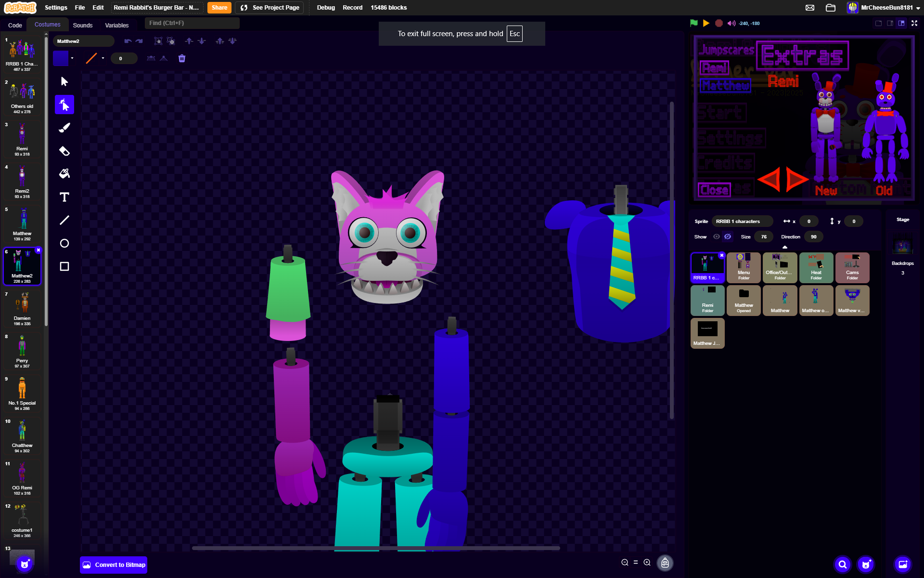Image resolution: width=924 pixels, height=578 pixels.
Task: Click the Matthew2 costume name field
Action: pos(83,41)
